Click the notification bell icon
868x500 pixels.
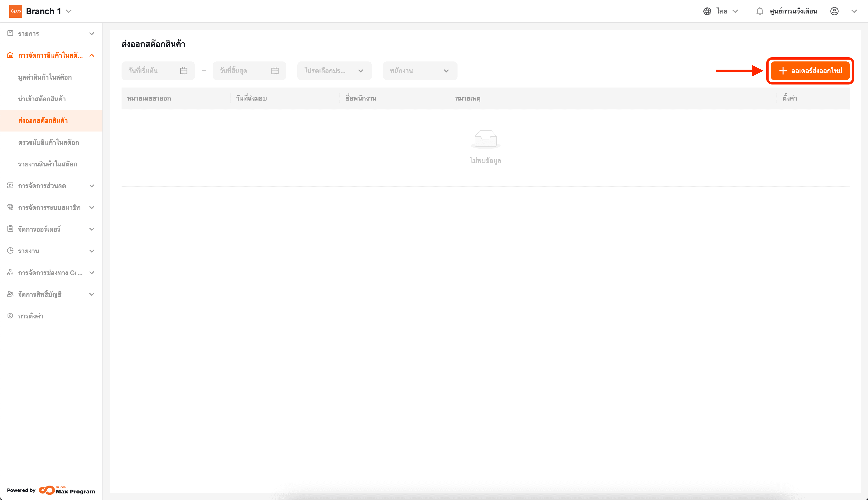pos(759,11)
